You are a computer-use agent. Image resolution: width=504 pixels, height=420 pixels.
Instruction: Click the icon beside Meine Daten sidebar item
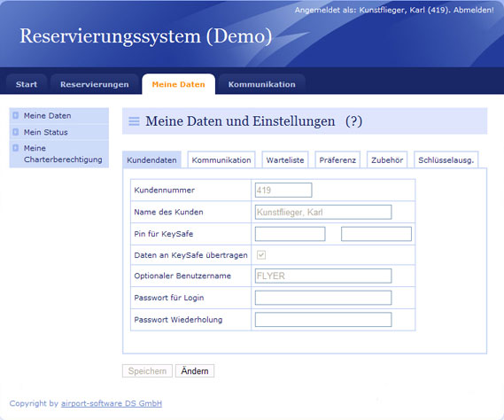(x=15, y=115)
